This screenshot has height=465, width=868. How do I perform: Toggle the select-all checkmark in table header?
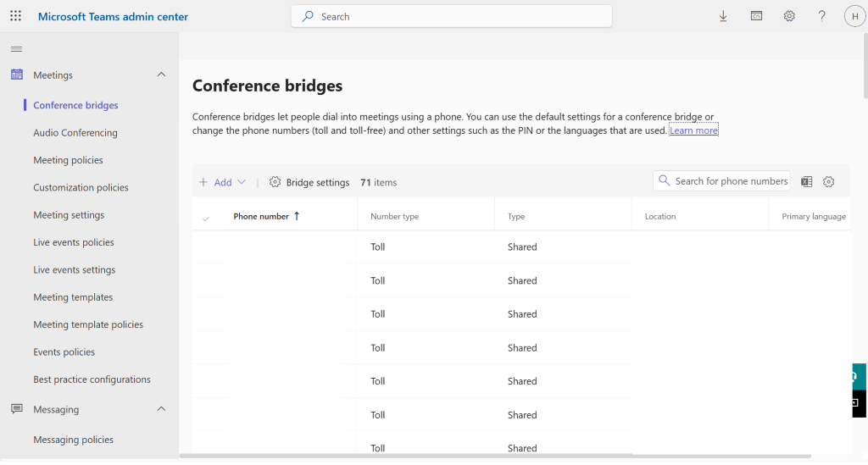tap(206, 218)
